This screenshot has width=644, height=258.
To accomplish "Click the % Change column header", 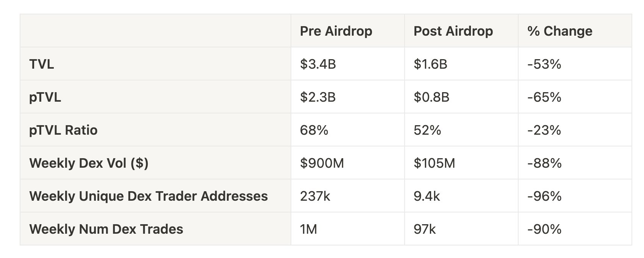I will [x=560, y=31].
